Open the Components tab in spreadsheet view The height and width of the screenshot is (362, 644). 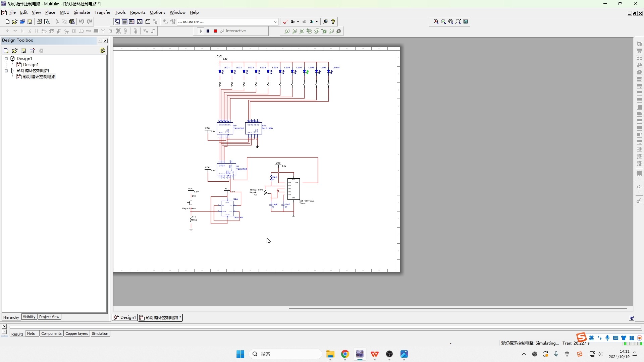[x=51, y=334]
